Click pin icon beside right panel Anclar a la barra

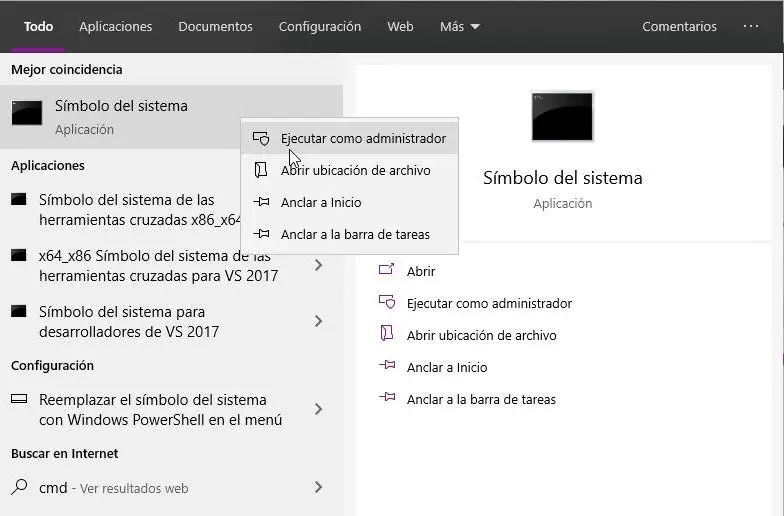388,398
